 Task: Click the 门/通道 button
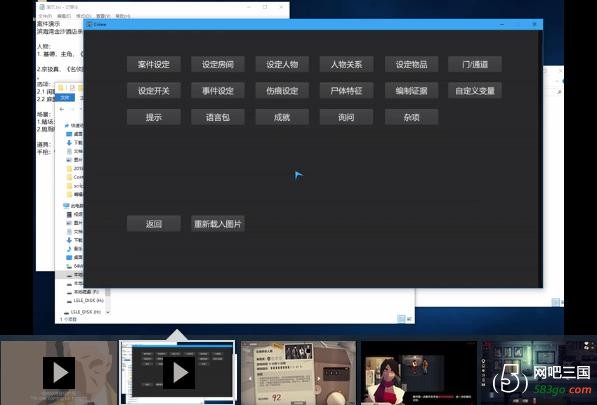pos(475,64)
